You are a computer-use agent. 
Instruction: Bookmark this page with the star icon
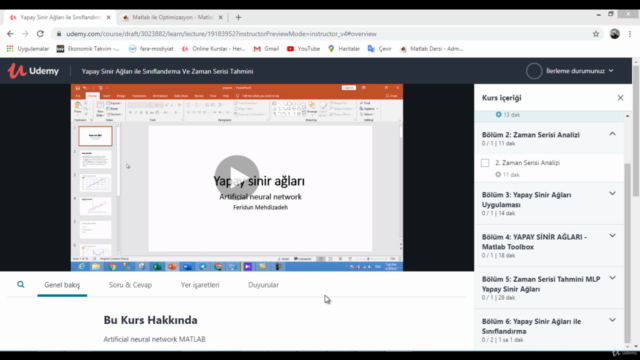point(596,34)
